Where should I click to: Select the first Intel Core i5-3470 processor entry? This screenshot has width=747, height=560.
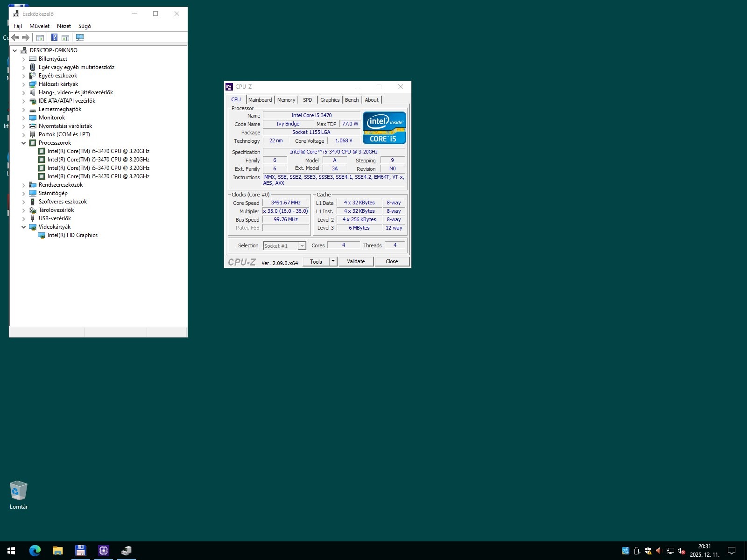click(x=99, y=151)
